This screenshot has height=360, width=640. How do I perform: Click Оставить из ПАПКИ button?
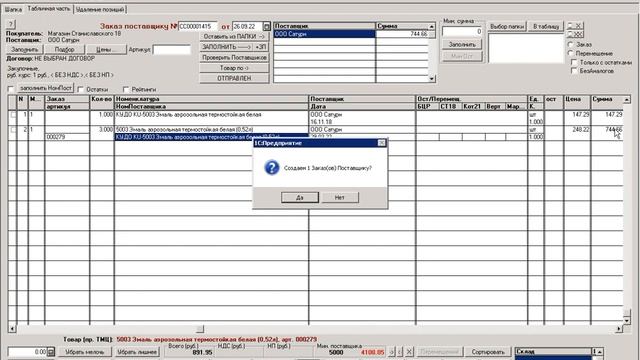click(234, 36)
